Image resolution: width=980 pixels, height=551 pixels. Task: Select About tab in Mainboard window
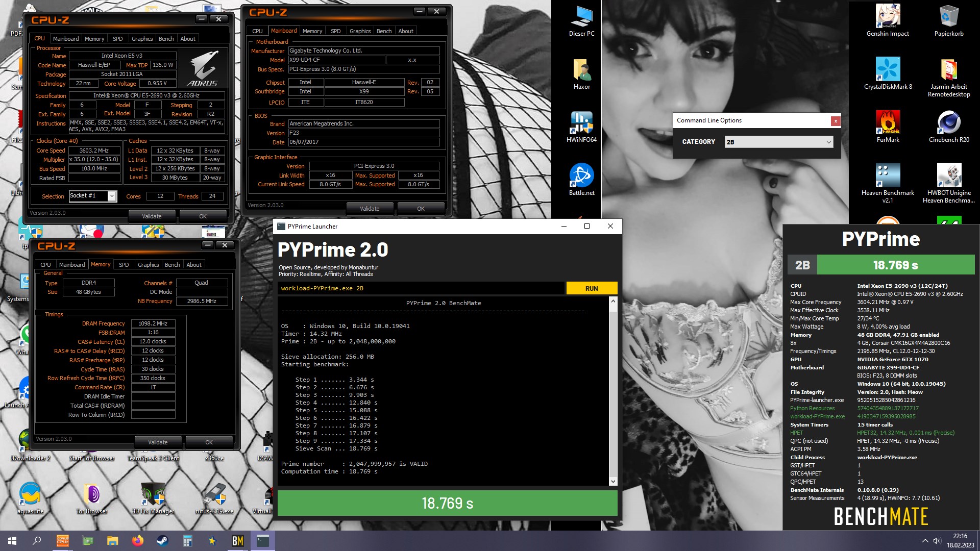[x=406, y=31]
